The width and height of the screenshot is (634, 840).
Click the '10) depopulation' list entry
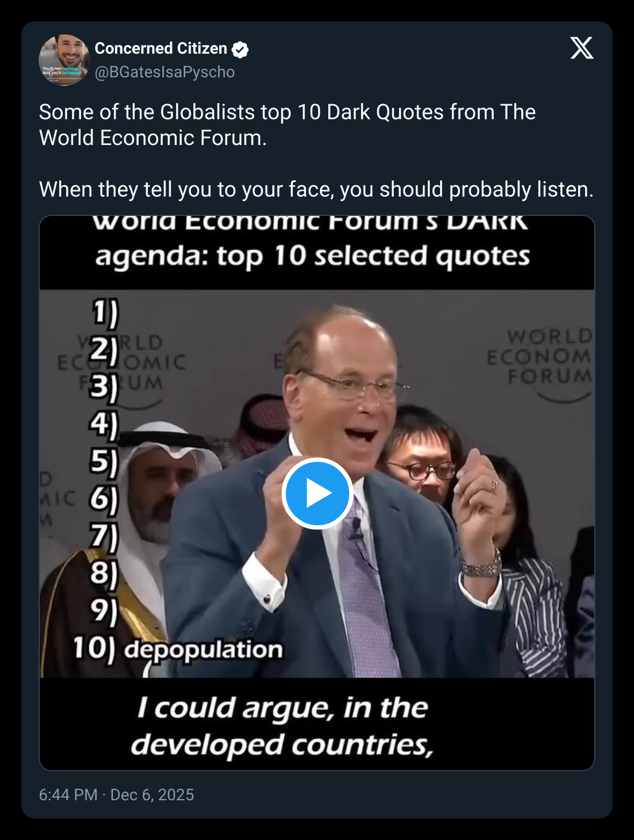click(x=178, y=649)
